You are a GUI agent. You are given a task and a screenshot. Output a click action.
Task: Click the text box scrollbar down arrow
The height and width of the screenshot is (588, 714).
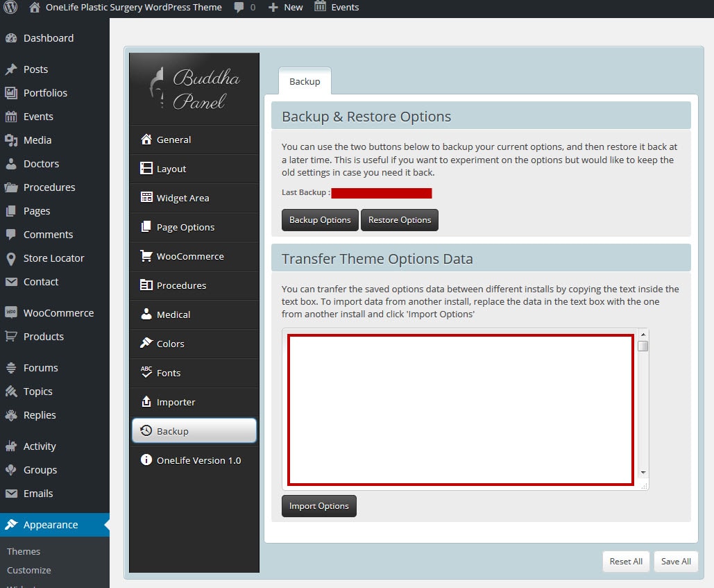click(643, 473)
